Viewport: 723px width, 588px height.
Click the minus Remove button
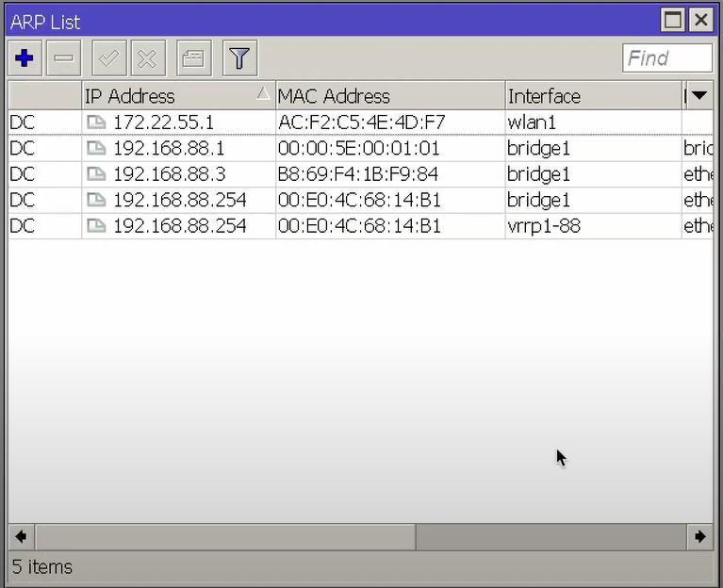pos(64,58)
